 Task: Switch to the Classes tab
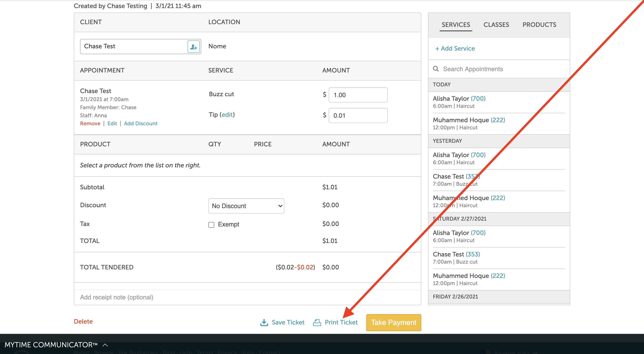tap(496, 25)
